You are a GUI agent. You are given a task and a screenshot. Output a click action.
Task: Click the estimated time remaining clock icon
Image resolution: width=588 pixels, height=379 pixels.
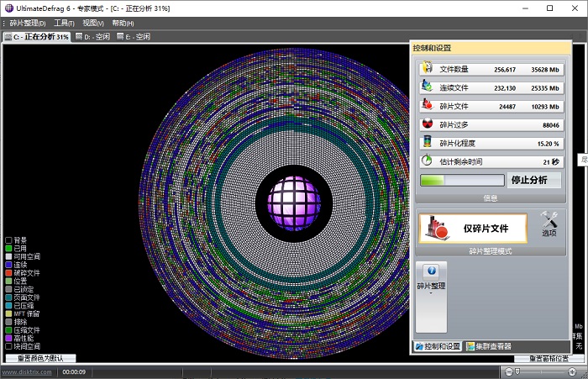click(427, 161)
